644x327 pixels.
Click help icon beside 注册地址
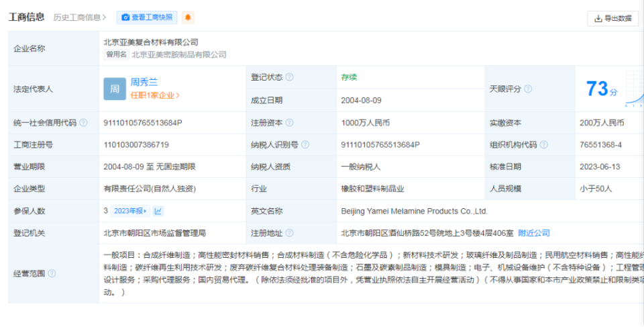(290, 233)
